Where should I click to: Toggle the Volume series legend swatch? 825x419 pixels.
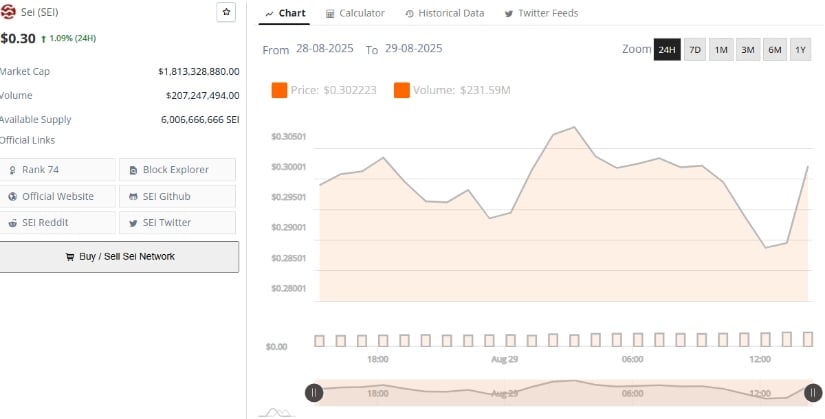pyautogui.click(x=401, y=90)
